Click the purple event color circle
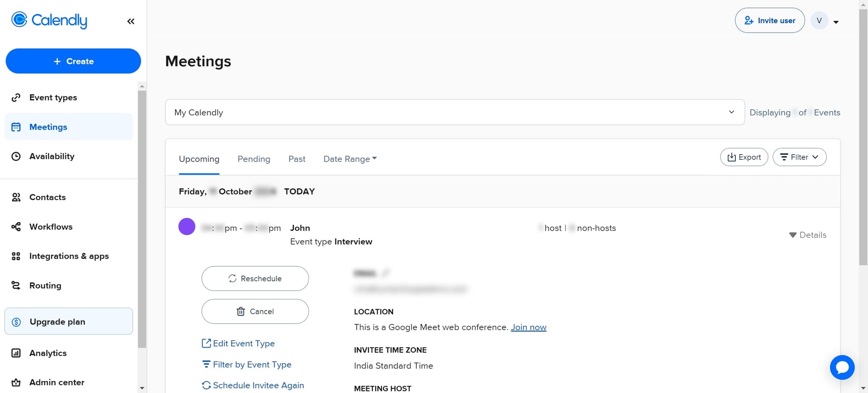868x393 pixels. tap(186, 226)
